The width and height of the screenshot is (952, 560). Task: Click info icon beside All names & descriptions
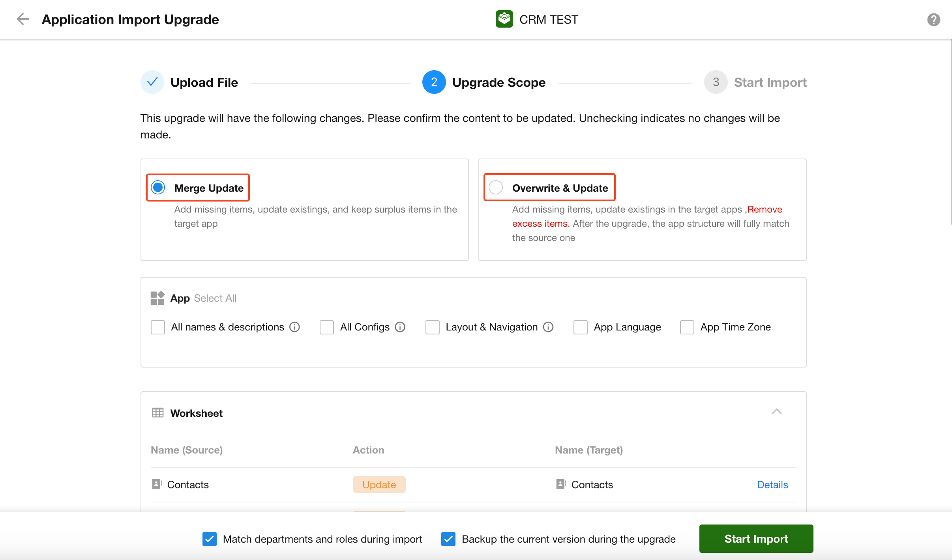[x=294, y=327]
